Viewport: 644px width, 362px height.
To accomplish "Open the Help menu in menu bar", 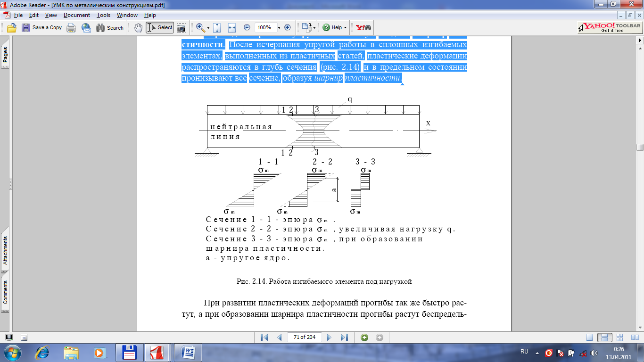I will click(x=150, y=15).
